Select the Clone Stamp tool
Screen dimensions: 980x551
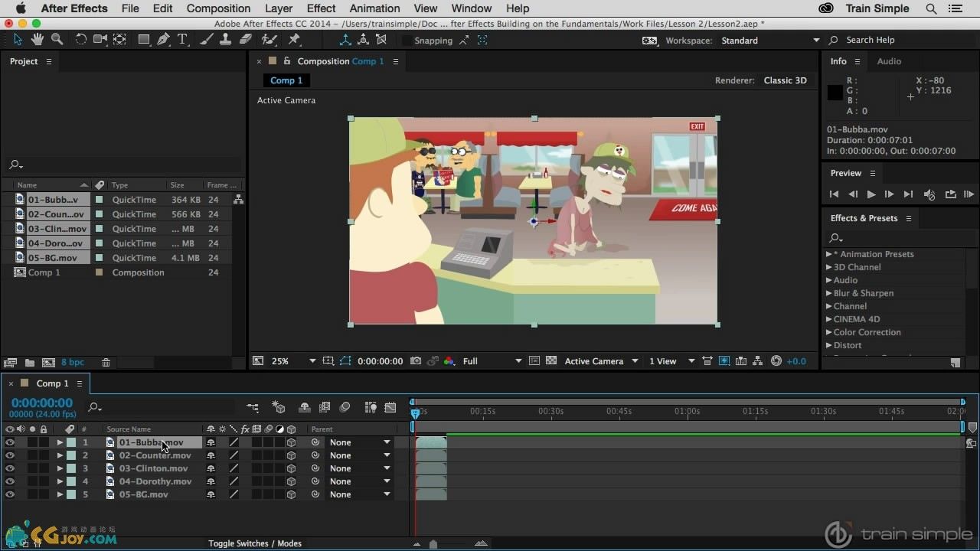pos(227,40)
